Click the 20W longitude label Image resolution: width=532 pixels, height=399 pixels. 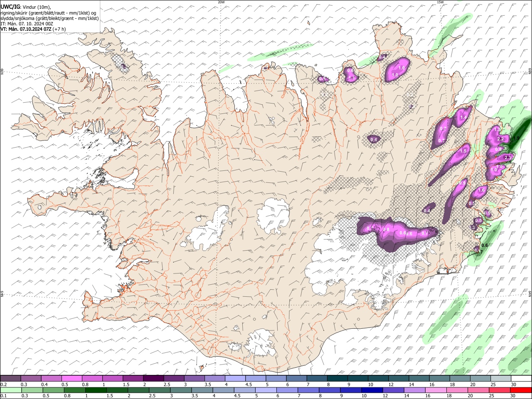point(222,2)
